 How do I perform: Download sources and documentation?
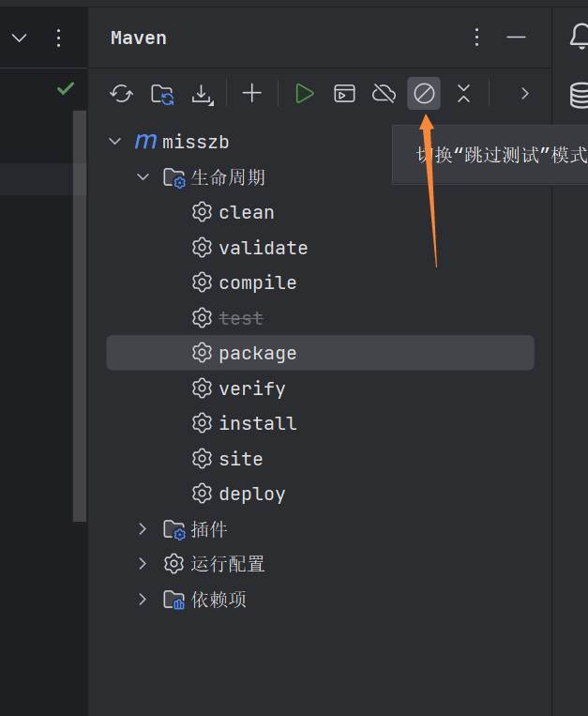pos(202,95)
